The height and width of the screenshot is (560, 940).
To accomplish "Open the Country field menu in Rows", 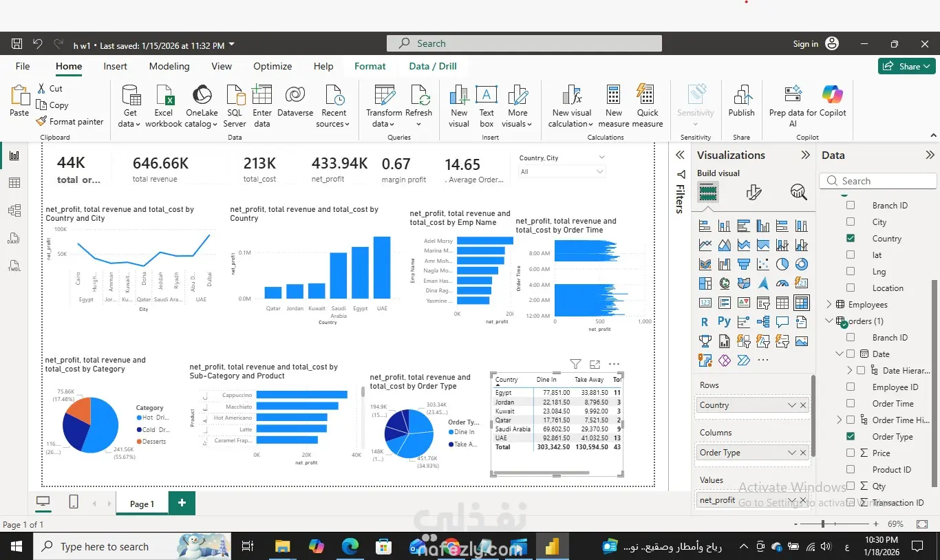I will tap(791, 405).
